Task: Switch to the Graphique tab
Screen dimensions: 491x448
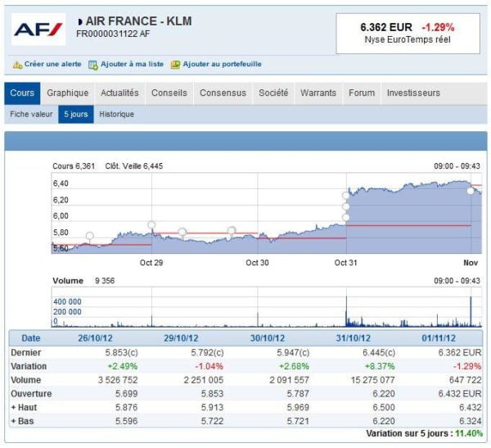Action: pos(68,93)
